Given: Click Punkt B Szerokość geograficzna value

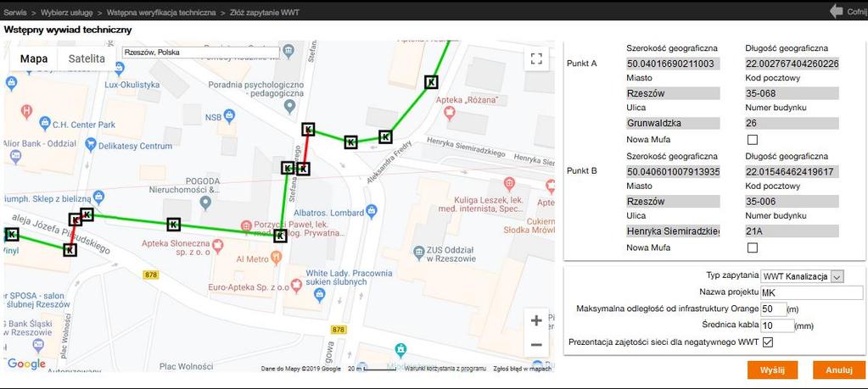Looking at the screenshot, I should tap(673, 172).
